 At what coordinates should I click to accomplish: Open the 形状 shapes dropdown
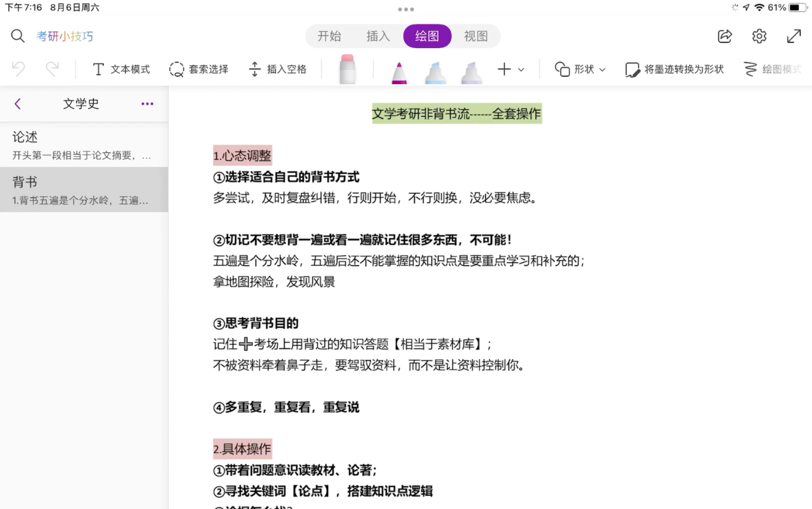click(580, 69)
